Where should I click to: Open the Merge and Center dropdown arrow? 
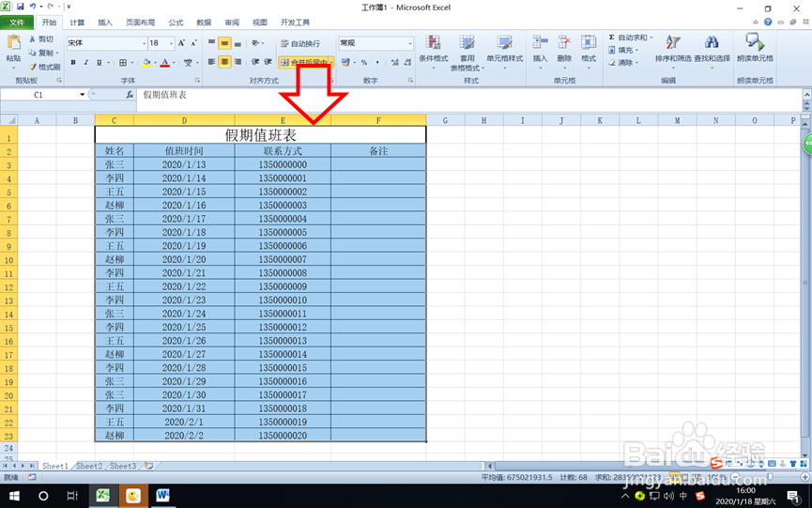[x=331, y=62]
